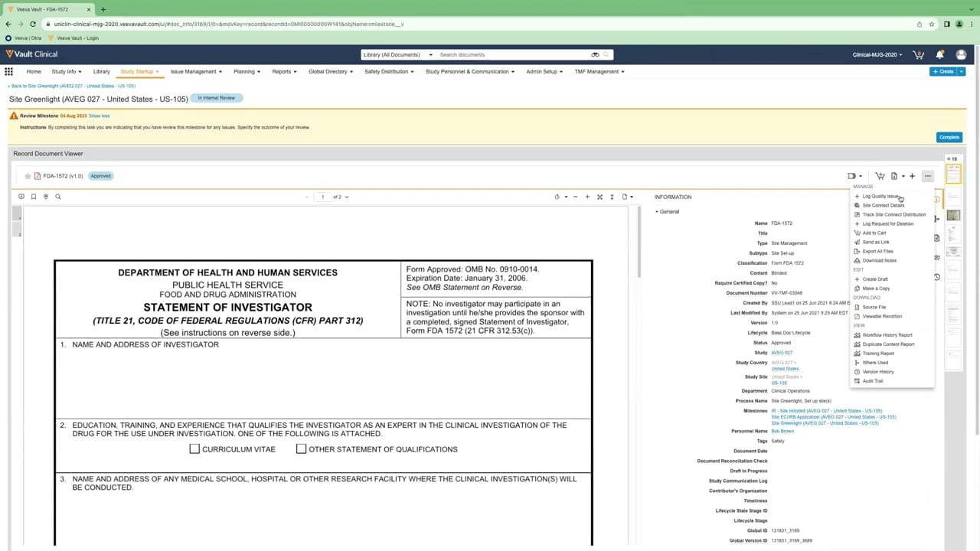
Task: Open the Reports menu
Action: 285,72
